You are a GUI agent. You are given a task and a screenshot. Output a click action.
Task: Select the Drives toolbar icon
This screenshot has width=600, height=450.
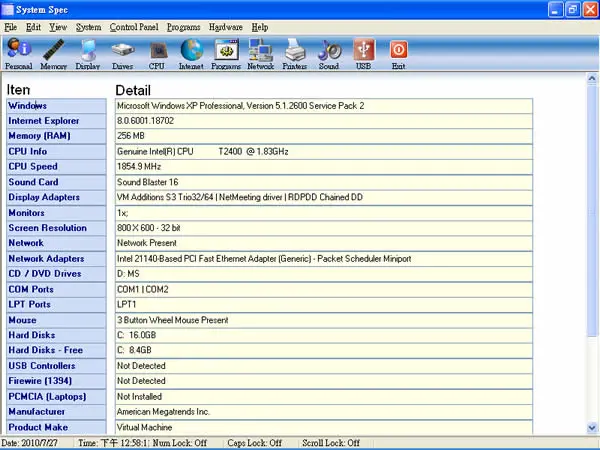[x=122, y=54]
